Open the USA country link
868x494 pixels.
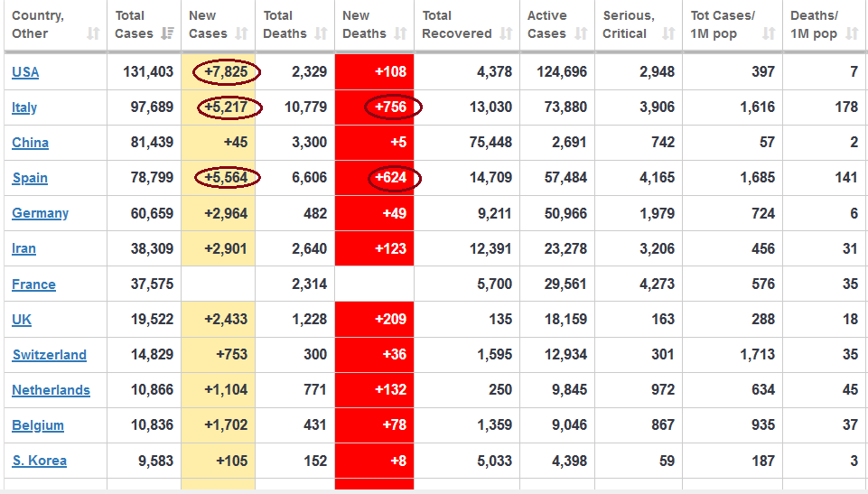point(25,72)
